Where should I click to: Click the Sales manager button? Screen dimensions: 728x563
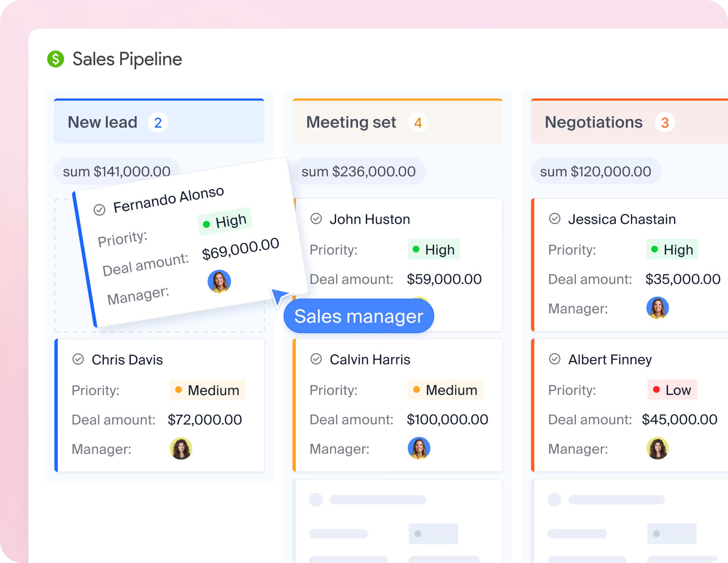(359, 316)
